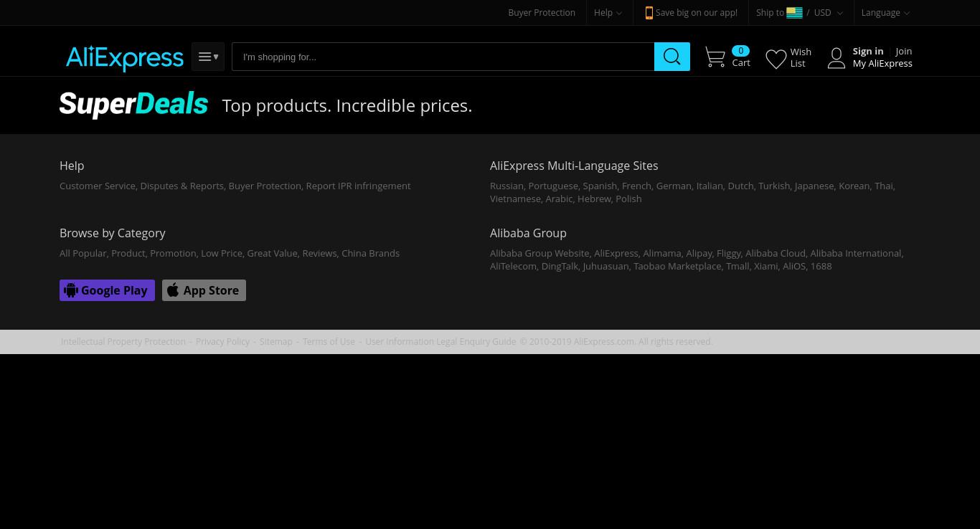980x529 pixels.
Task: Switch to Japanese language site
Action: coord(814,186)
